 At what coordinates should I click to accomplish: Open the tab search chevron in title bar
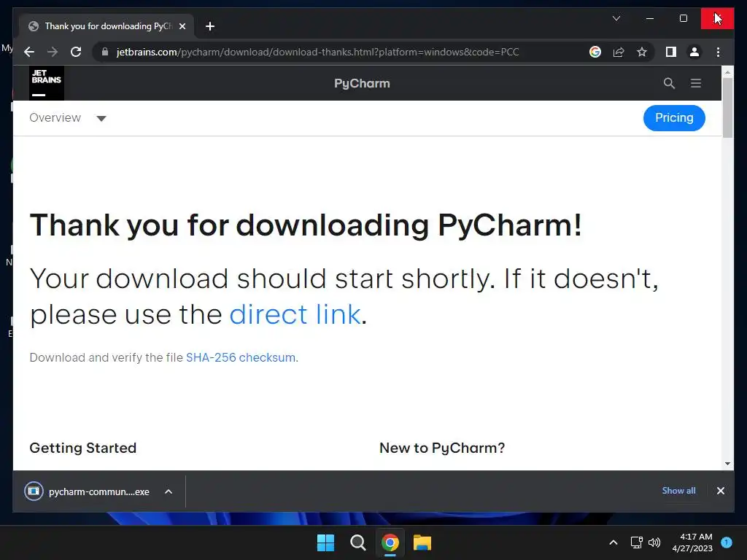click(x=616, y=18)
